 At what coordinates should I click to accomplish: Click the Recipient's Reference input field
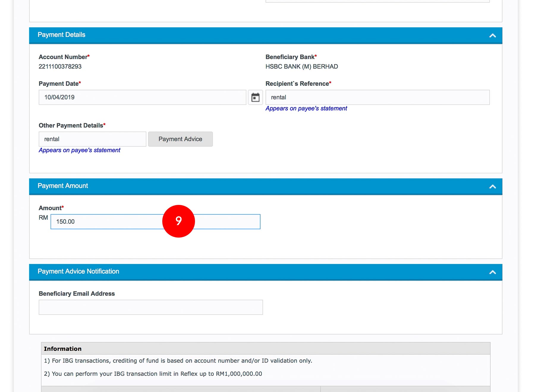click(377, 97)
